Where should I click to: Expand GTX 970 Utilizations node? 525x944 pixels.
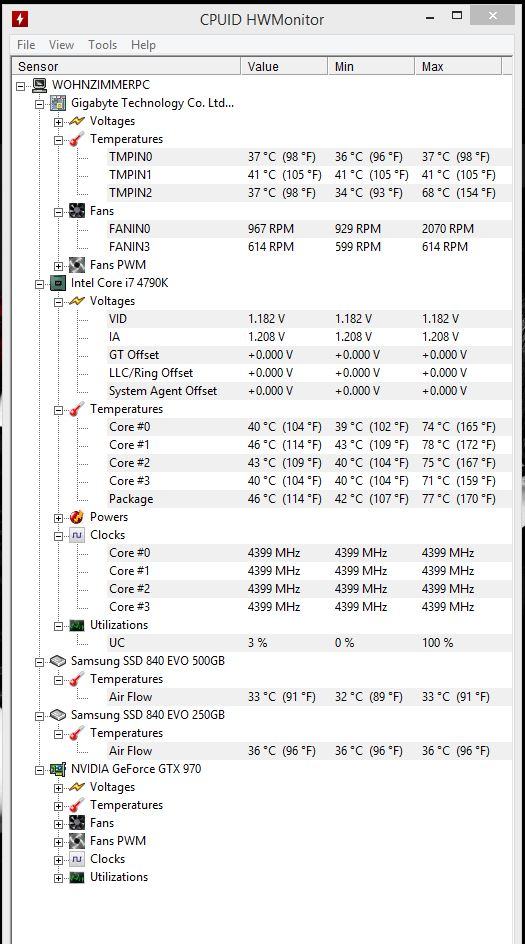coord(58,878)
